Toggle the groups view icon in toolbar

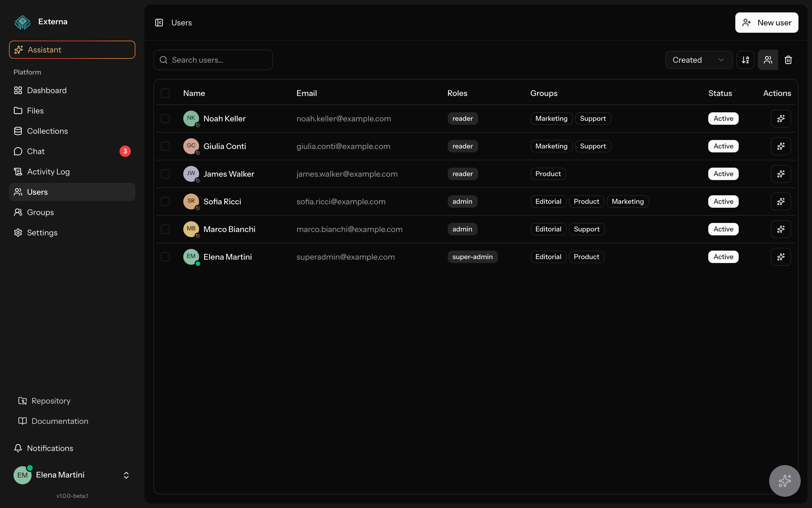point(768,60)
